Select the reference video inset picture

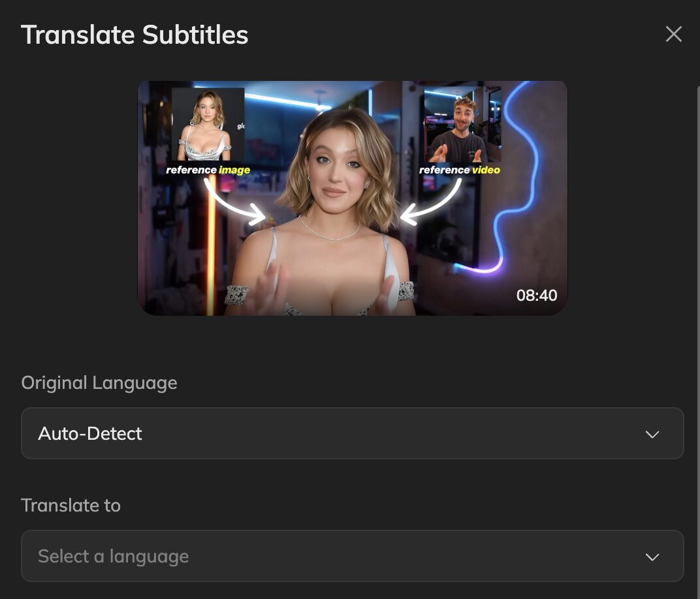(462, 124)
